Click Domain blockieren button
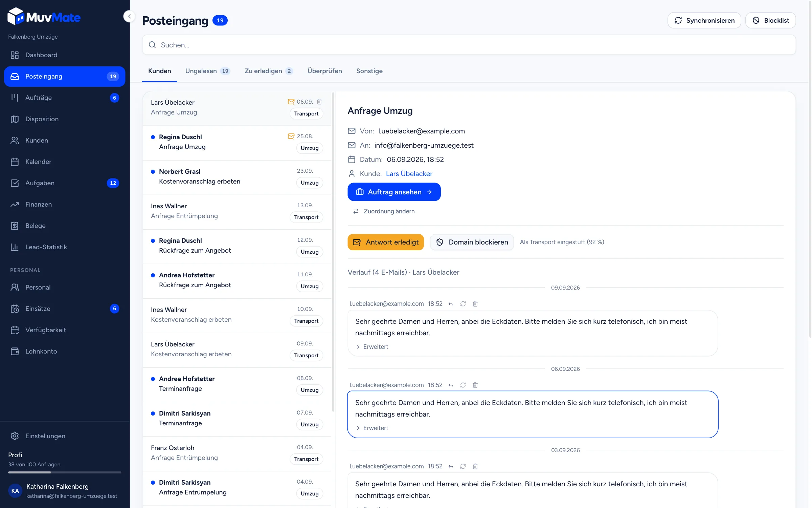This screenshot has height=508, width=812. coord(472,242)
